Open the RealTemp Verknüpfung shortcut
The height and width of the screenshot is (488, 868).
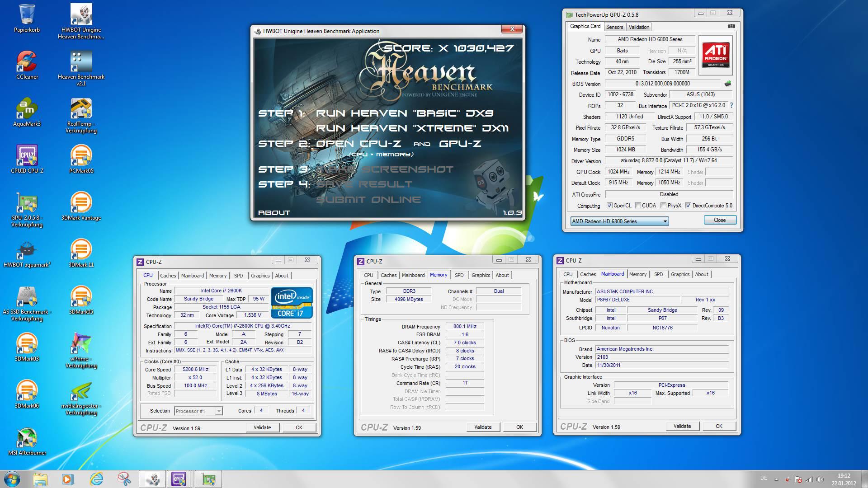pos(81,115)
